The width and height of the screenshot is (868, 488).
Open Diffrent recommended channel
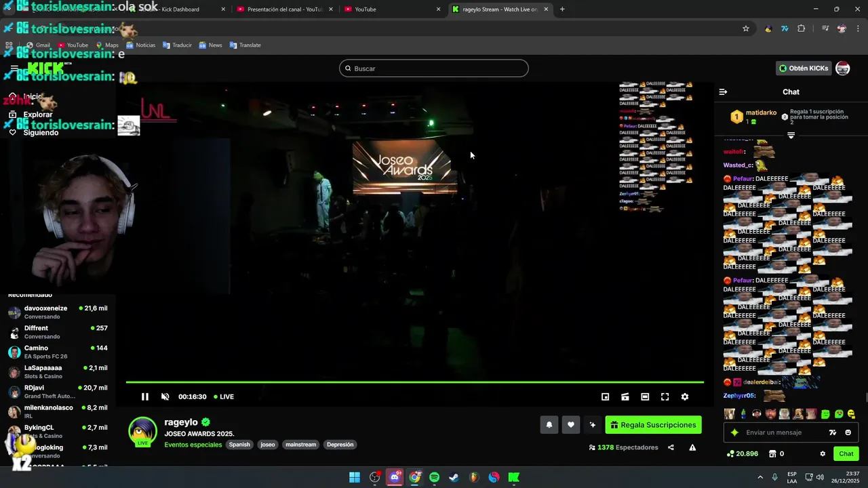pos(58,332)
